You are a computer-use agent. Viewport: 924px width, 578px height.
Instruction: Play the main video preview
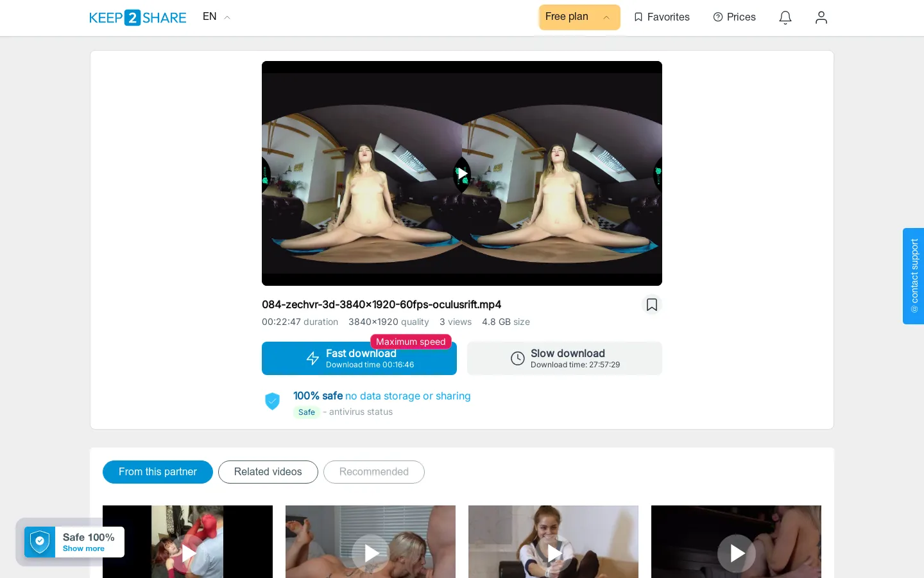pos(462,173)
